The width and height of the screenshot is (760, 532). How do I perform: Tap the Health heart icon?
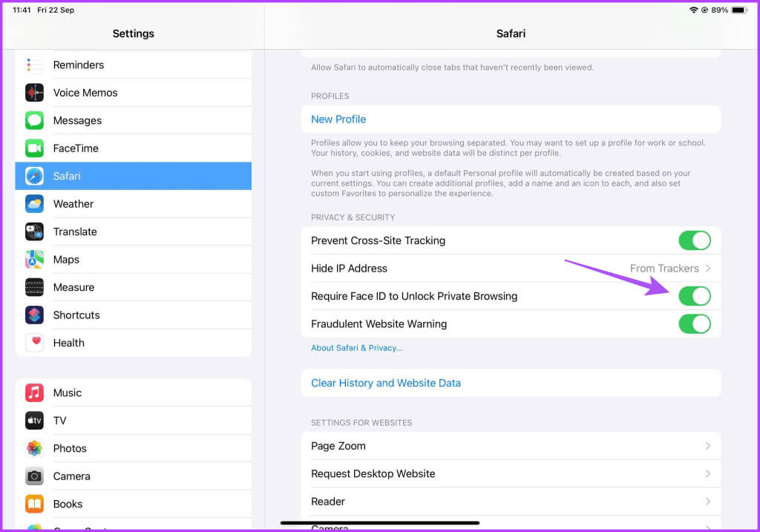(34, 343)
